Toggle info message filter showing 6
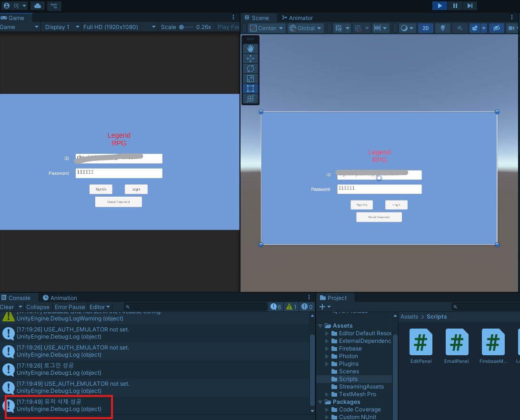This screenshot has height=420, width=520. coord(276,307)
